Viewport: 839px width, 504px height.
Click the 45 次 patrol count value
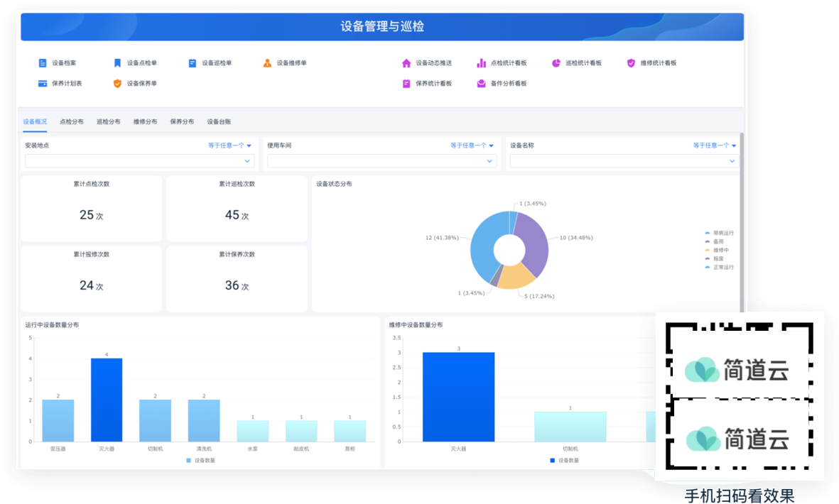pyautogui.click(x=237, y=215)
